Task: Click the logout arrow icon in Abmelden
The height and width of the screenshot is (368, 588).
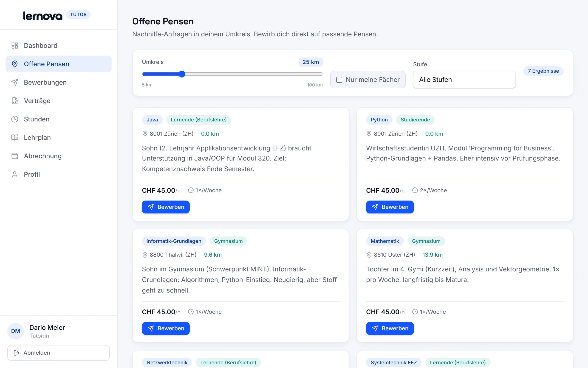Action: tap(17, 353)
